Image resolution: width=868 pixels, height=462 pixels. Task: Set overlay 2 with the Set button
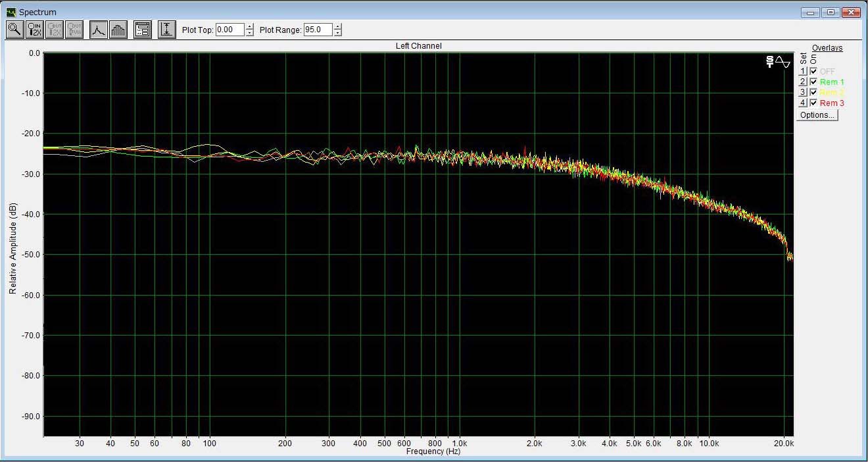point(802,82)
